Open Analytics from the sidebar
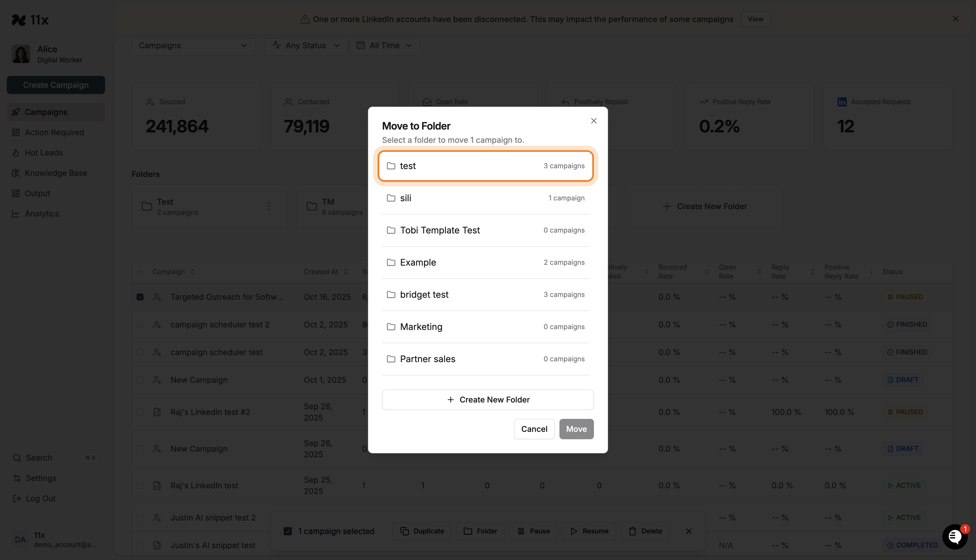 tap(42, 213)
